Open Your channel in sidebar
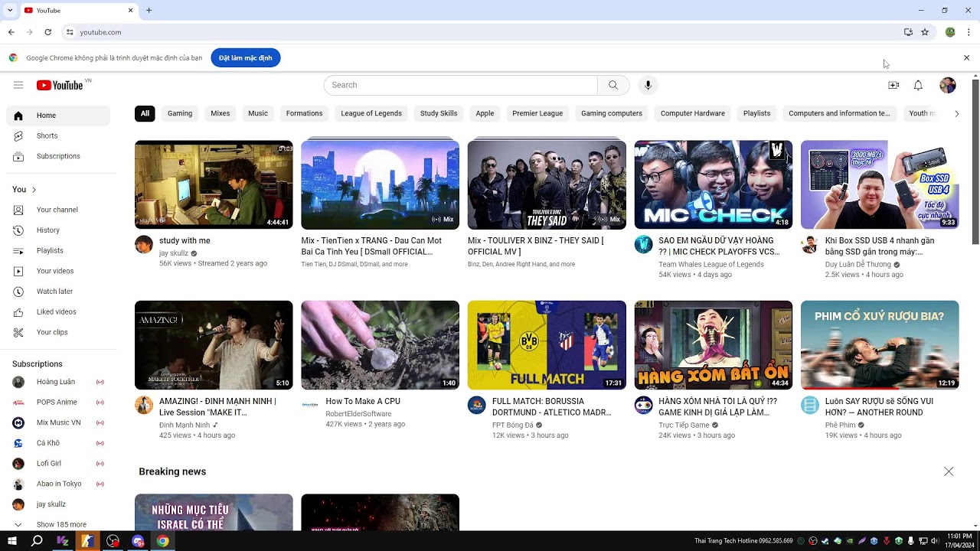 point(58,210)
